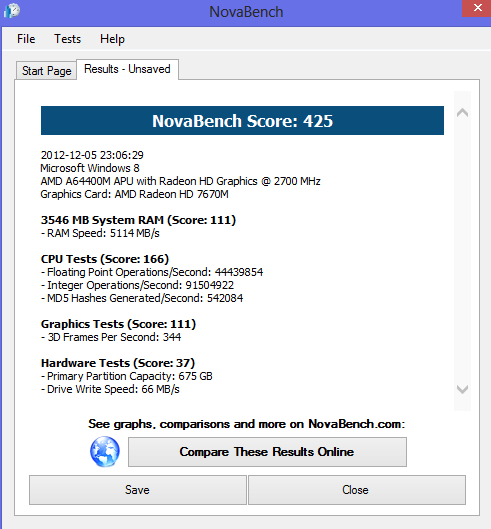Click the results scrollbar track between arrows

pos(462,251)
